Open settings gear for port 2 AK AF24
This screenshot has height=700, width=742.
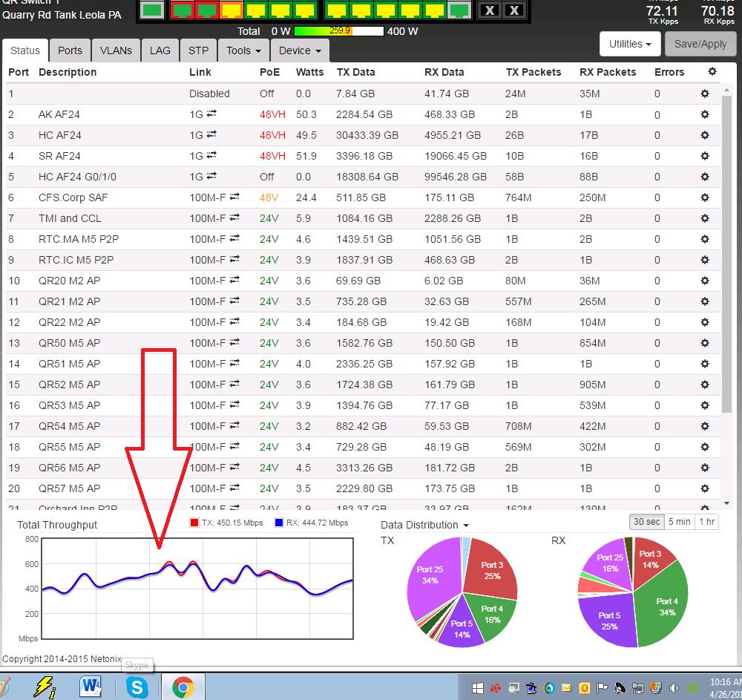click(x=705, y=114)
